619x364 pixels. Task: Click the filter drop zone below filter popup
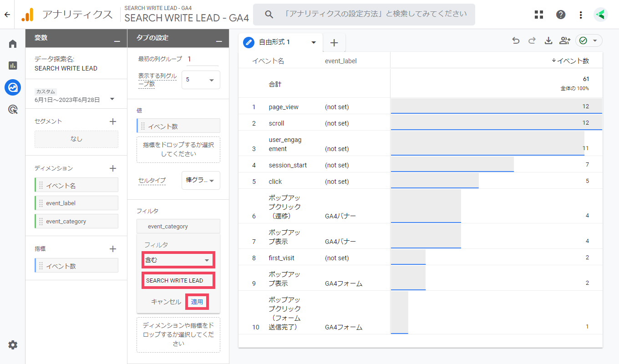coord(178,335)
